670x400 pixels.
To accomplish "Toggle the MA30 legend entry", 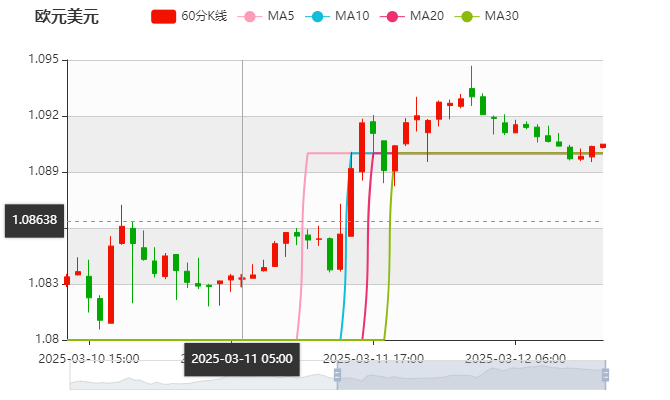I will [487, 16].
